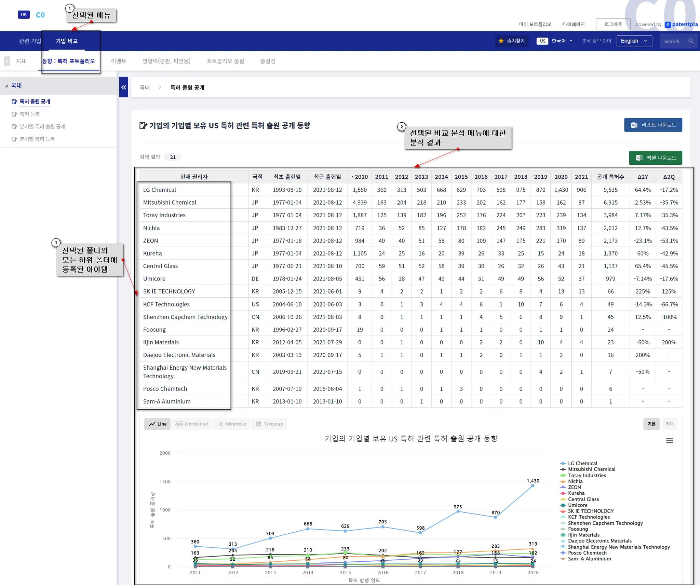Toggle the Nichia legend series
The height and width of the screenshot is (588, 700).
point(575,481)
